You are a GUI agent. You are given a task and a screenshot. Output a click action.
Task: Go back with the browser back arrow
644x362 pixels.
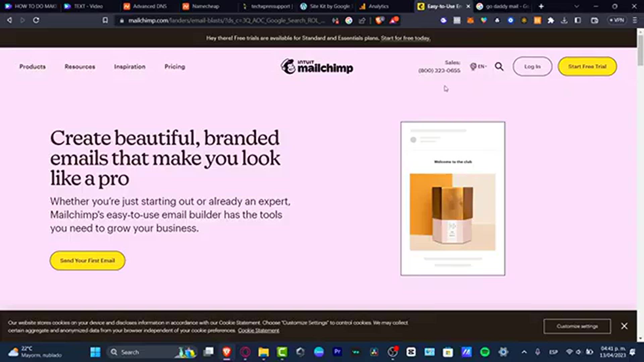tap(9, 20)
